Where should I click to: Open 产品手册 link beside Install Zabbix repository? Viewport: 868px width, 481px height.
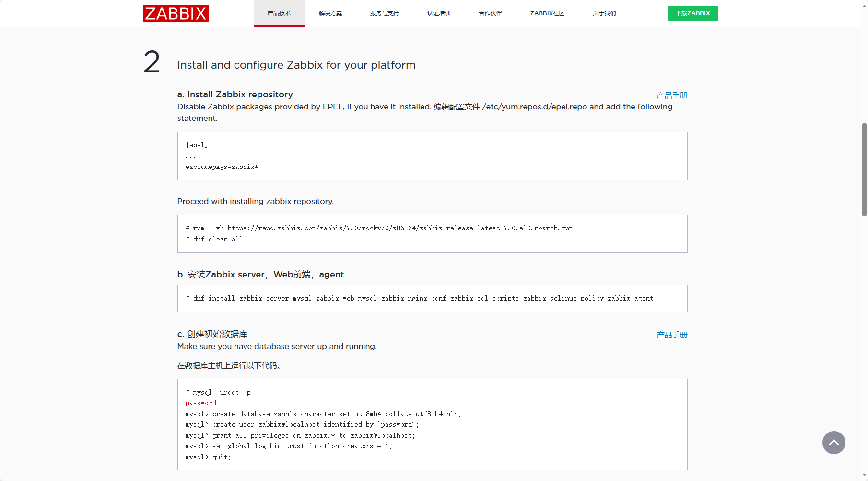(x=672, y=95)
